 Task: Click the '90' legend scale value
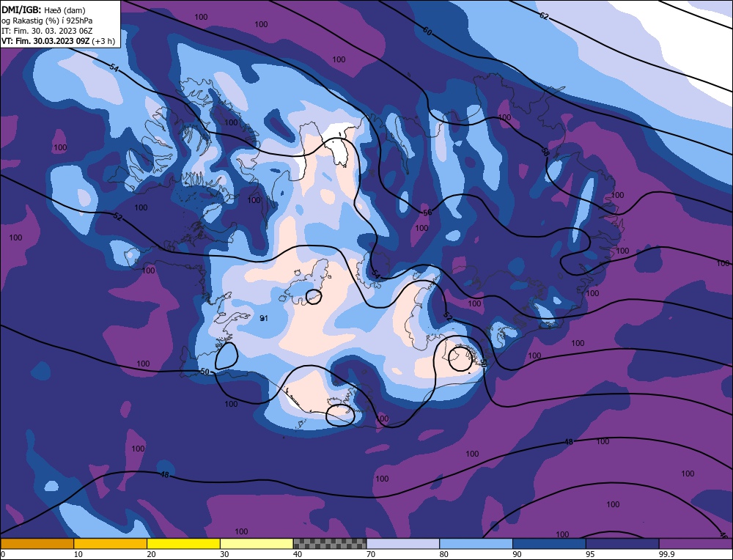(x=517, y=554)
